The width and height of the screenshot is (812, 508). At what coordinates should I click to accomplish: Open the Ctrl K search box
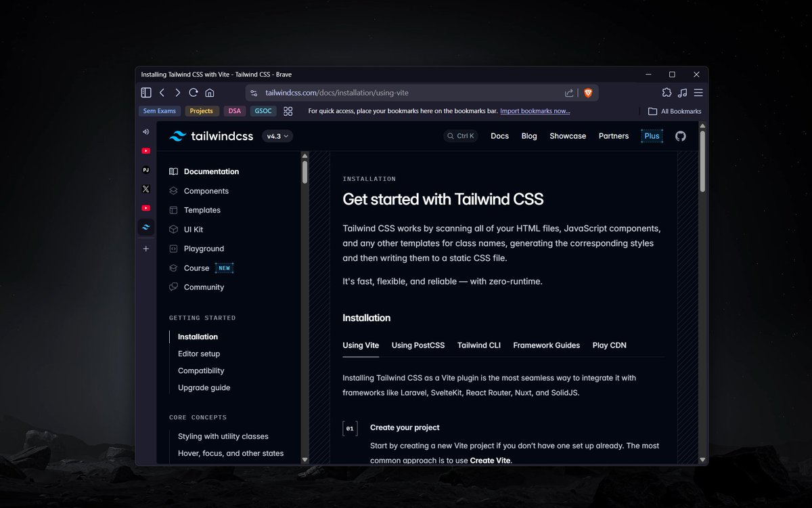[460, 136]
